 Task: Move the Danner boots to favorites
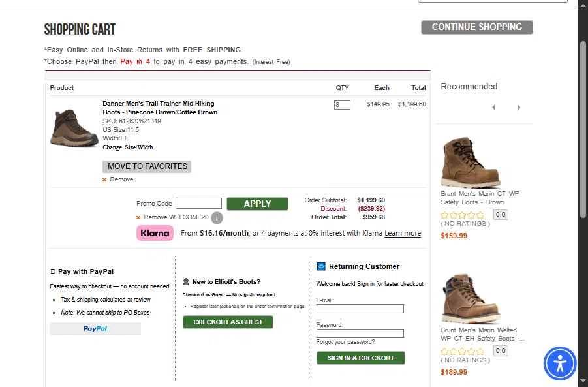click(147, 166)
